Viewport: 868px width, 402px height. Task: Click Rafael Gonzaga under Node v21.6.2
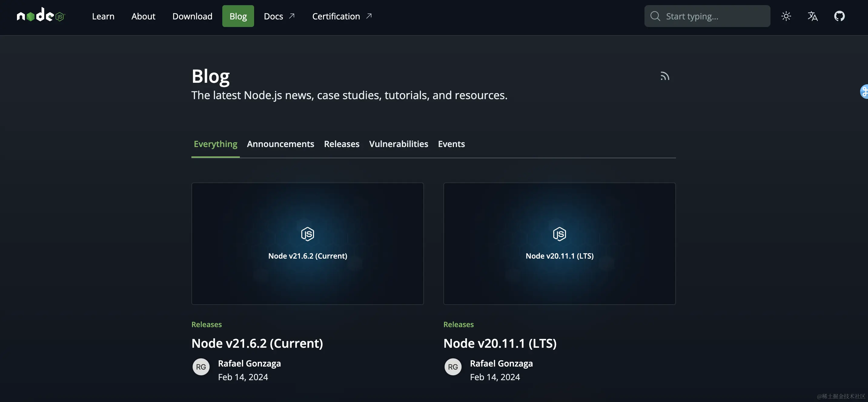tap(249, 363)
